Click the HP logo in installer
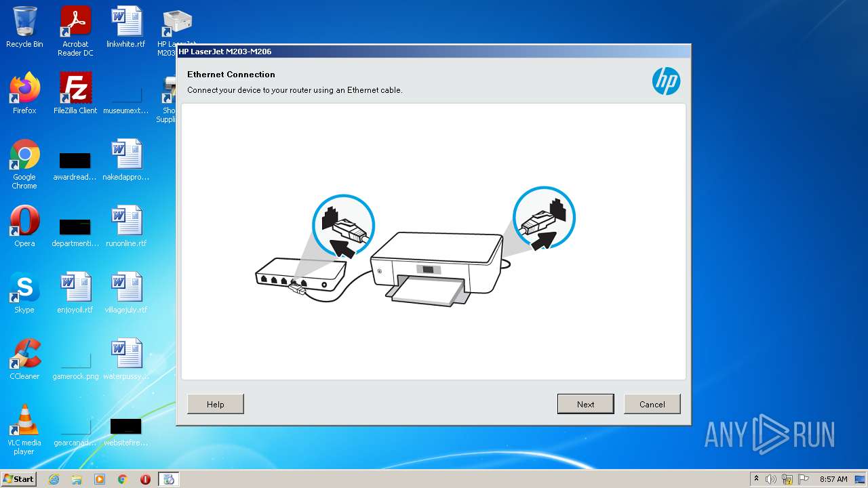 pyautogui.click(x=666, y=81)
